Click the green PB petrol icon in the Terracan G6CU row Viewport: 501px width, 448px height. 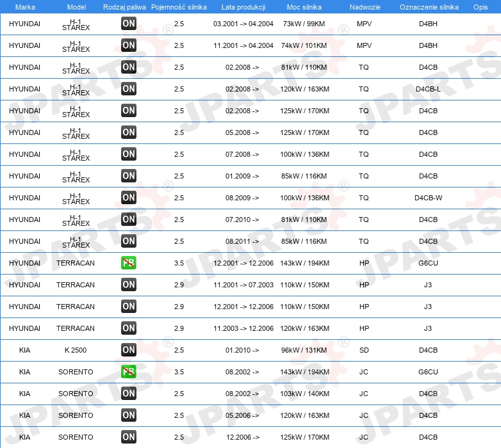[129, 263]
